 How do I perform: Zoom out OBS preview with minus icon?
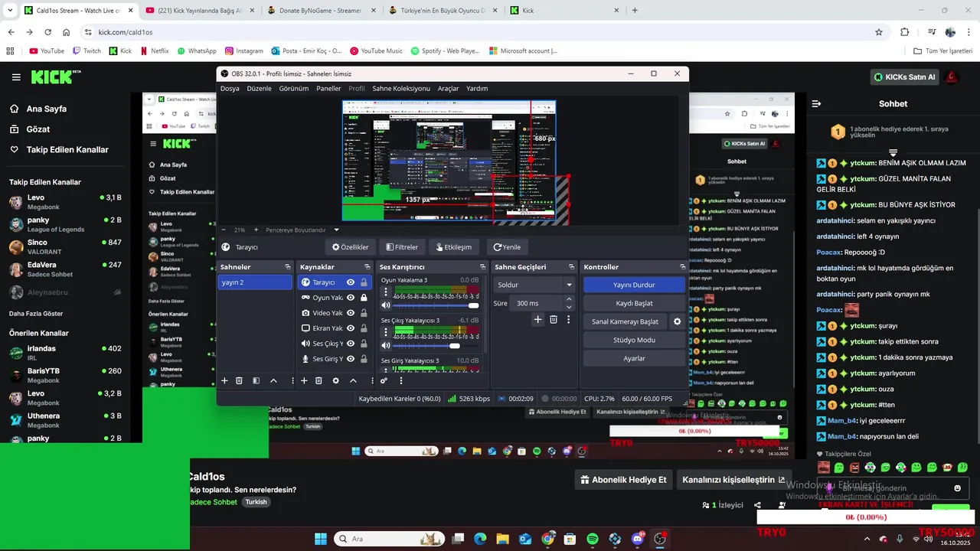[x=224, y=230]
